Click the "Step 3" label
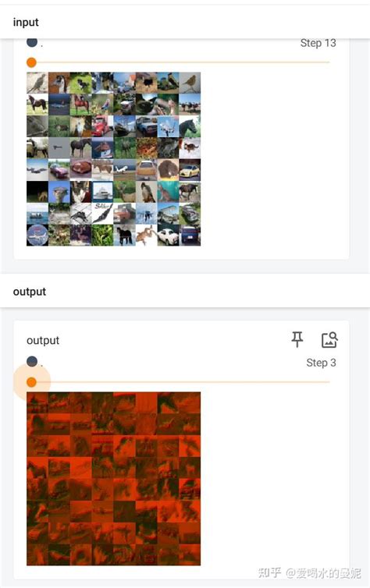 [x=321, y=363]
